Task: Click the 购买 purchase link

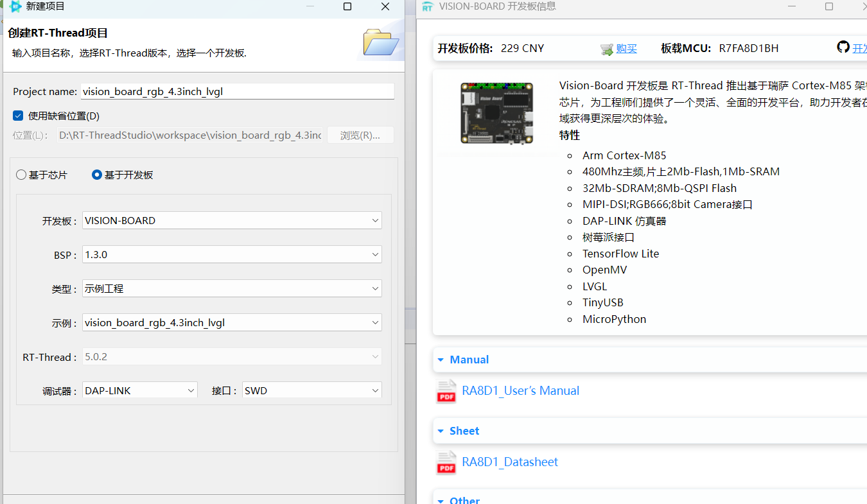Action: [626, 49]
